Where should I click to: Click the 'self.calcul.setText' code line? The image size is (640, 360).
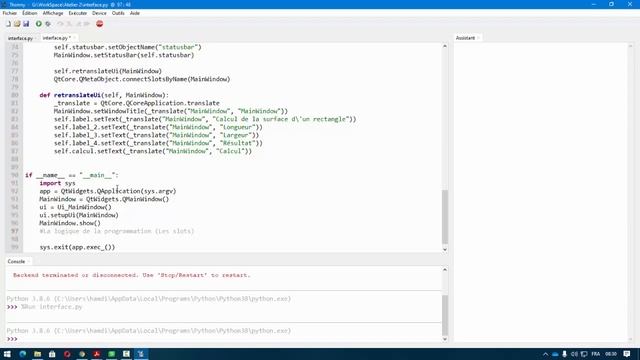click(153, 151)
